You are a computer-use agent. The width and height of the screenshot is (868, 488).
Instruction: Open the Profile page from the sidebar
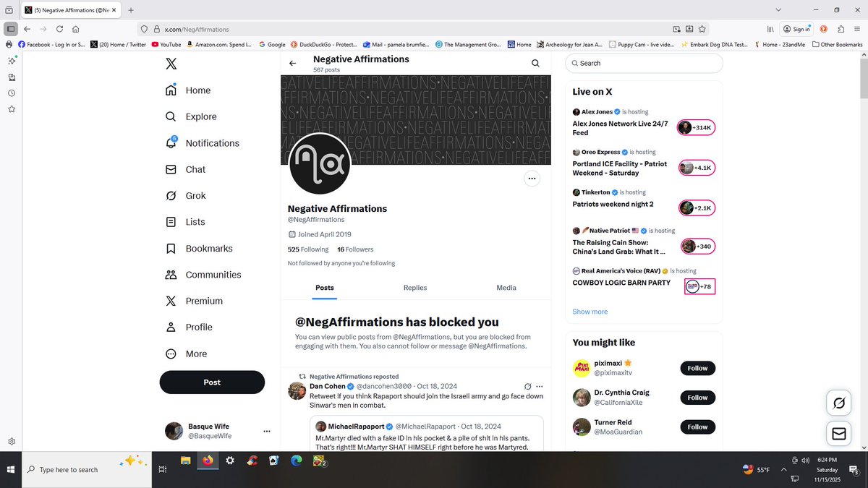[x=188, y=328]
